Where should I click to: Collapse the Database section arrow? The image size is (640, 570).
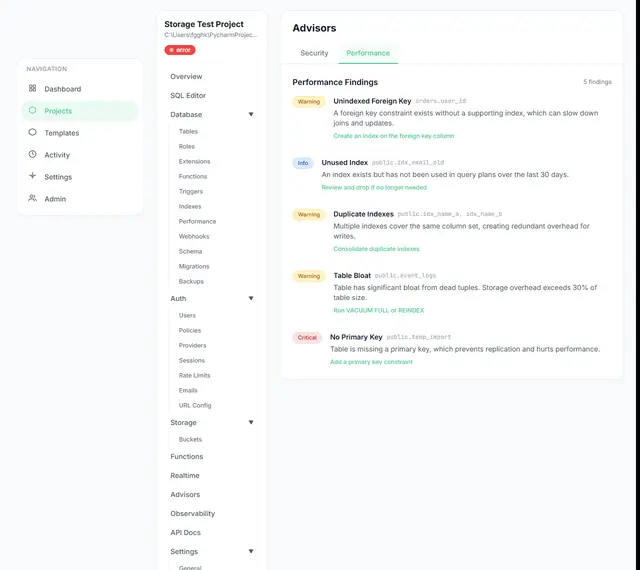click(x=251, y=114)
